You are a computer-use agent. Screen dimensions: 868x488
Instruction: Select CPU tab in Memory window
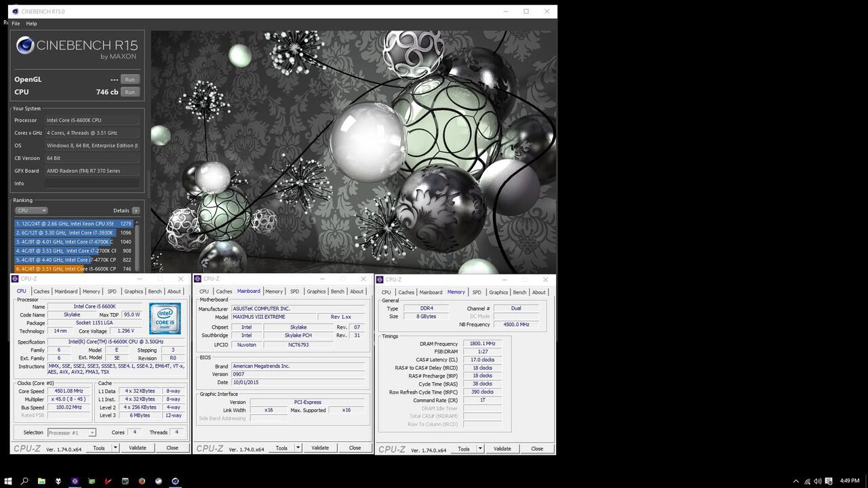click(386, 292)
